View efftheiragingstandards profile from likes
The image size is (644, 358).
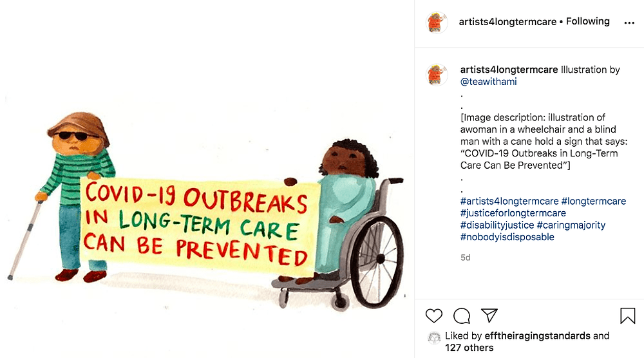click(x=537, y=336)
